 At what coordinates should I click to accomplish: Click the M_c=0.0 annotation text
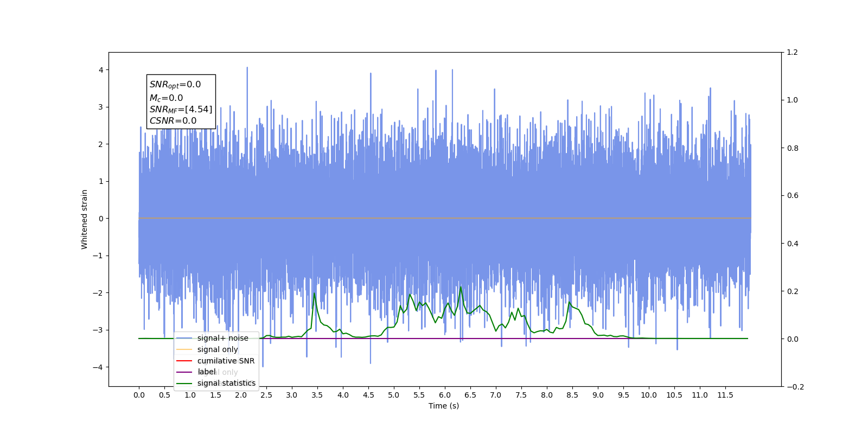tap(166, 98)
